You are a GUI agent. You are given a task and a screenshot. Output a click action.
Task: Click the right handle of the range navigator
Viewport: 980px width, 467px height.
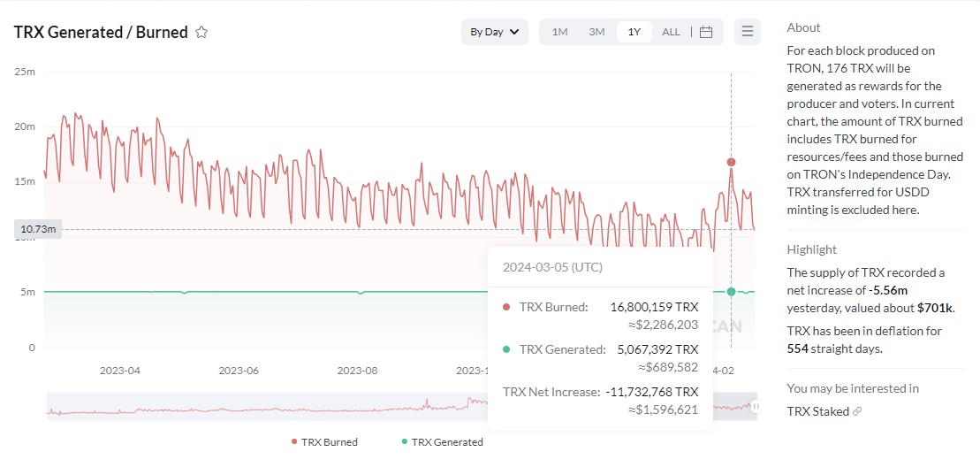[x=756, y=406]
